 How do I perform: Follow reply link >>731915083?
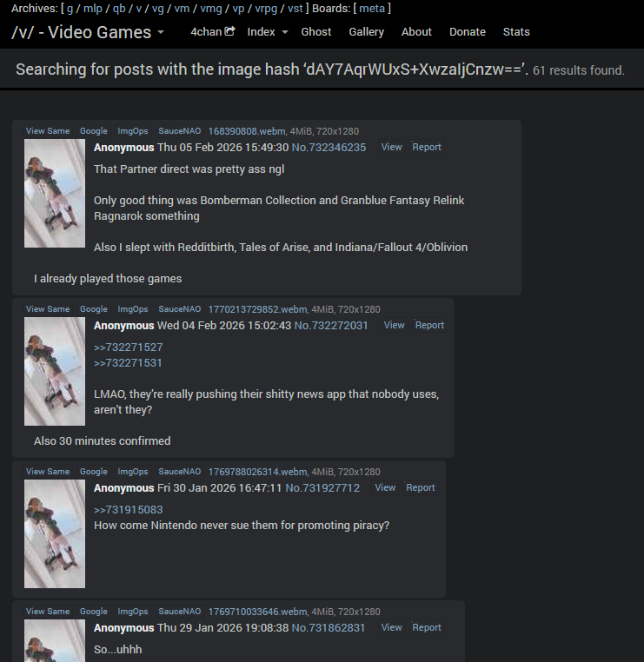pos(129,510)
